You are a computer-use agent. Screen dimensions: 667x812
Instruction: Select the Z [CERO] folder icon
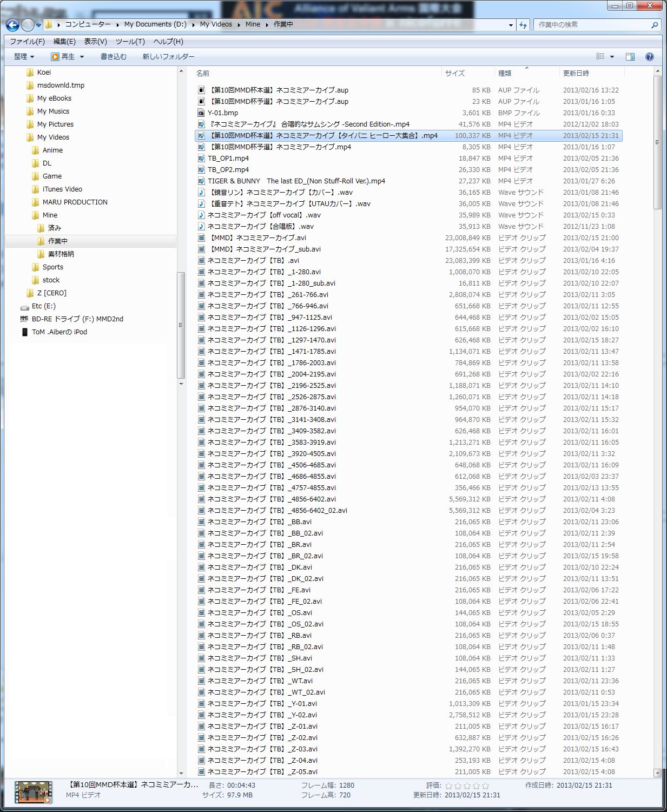click(30, 293)
